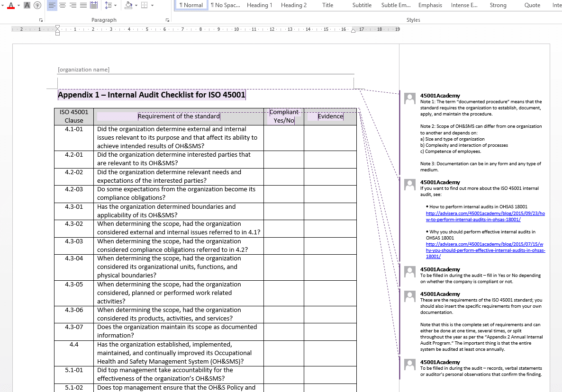Image resolution: width=562 pixels, height=392 pixels.
Task: Change text color with the Font Color icon
Action: pyautogui.click(x=10, y=6)
